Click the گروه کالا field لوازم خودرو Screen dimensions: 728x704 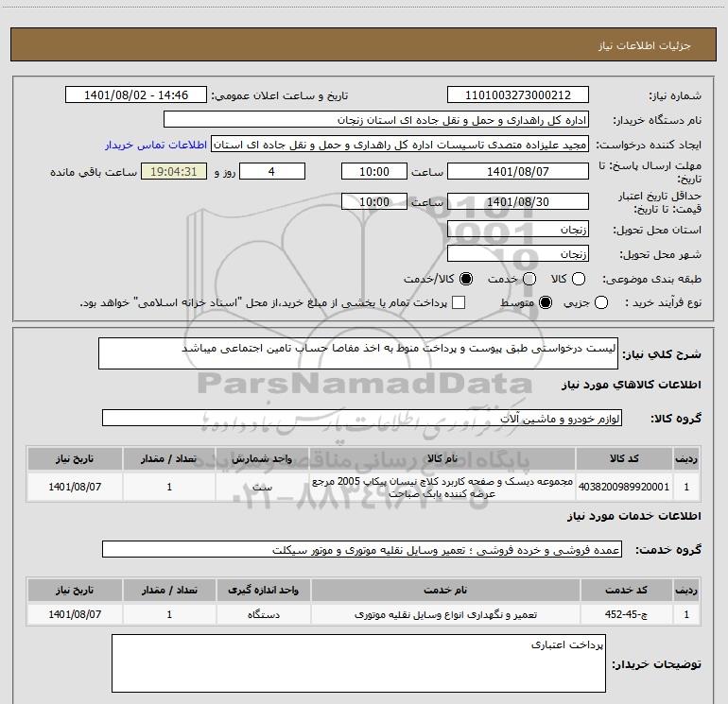(362, 418)
